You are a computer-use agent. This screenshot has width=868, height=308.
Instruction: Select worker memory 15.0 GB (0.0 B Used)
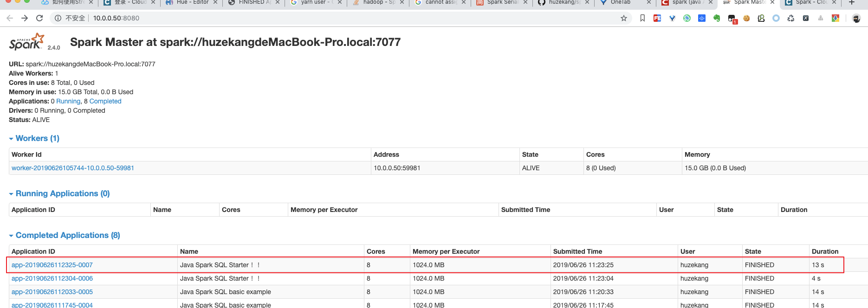(x=715, y=168)
